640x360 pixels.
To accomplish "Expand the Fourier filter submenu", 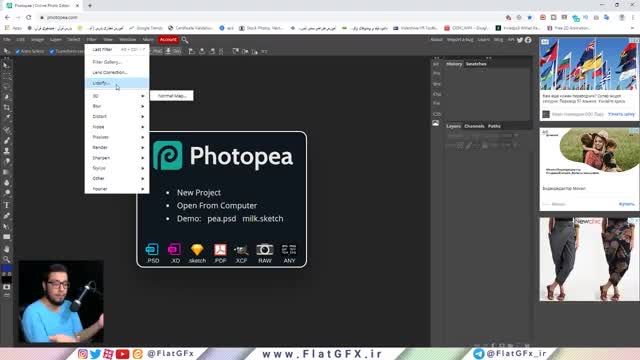I will (x=117, y=189).
